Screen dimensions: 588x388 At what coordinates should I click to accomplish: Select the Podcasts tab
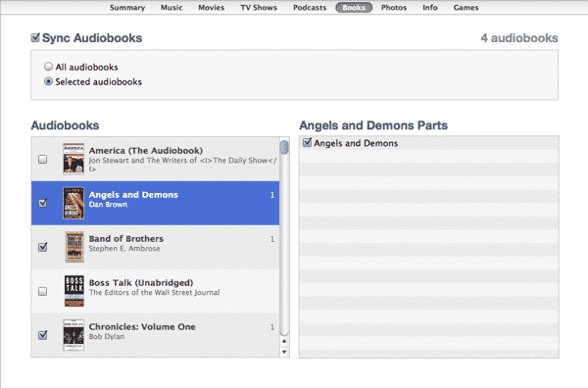point(310,8)
